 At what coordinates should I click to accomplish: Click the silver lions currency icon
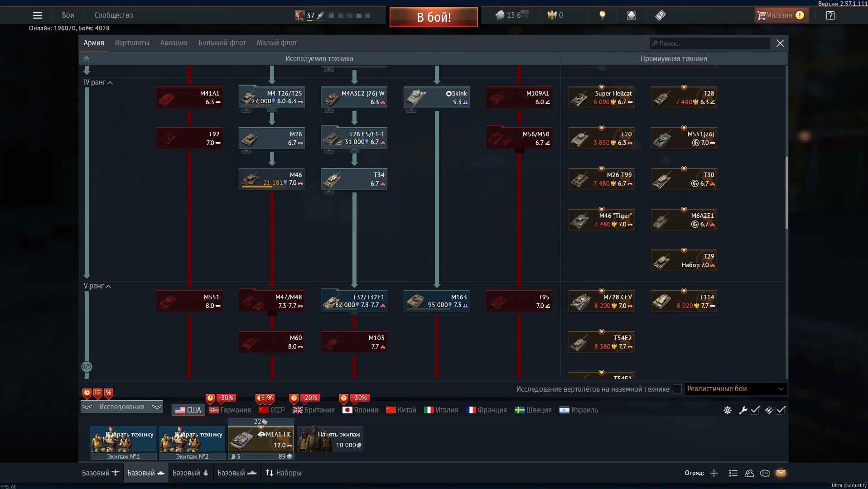click(x=500, y=15)
